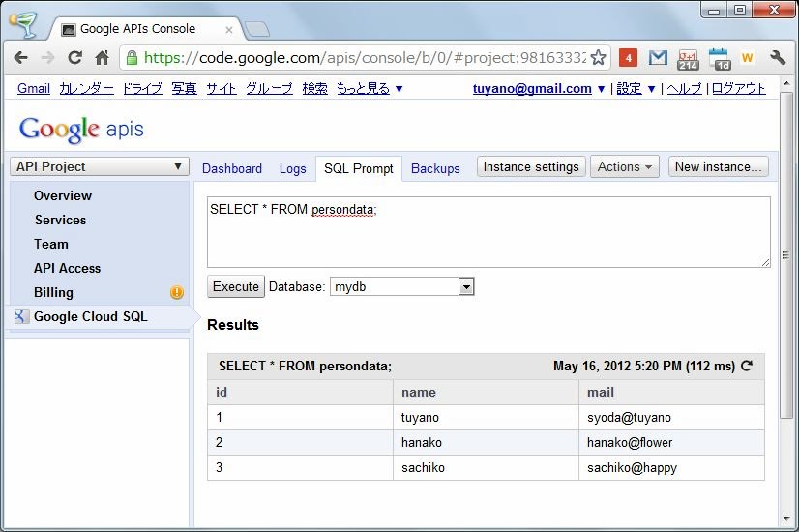Click the page vertical scrollbar
The image size is (799, 532).
[788, 290]
